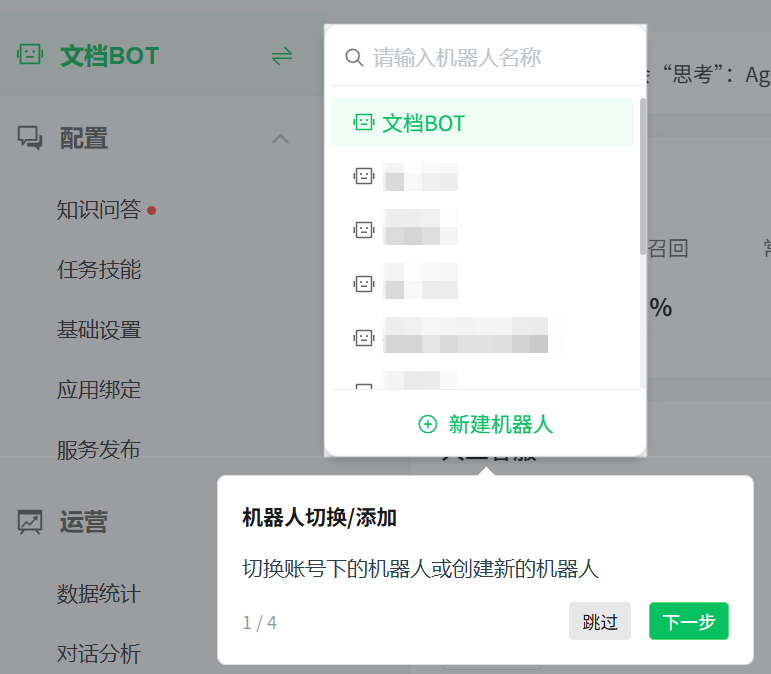Click the robot switch arrows icon
The image size is (771, 674).
click(282, 56)
